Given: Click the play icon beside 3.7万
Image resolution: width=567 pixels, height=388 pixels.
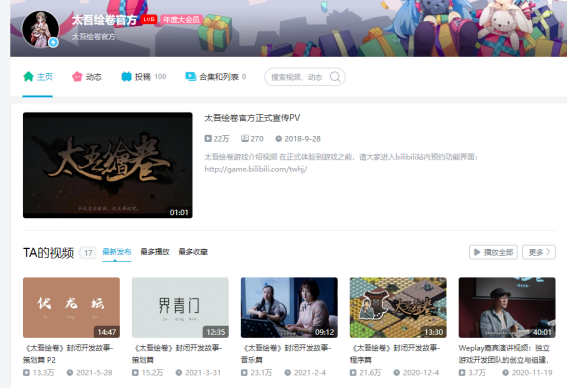Looking at the screenshot, I should (x=462, y=372).
